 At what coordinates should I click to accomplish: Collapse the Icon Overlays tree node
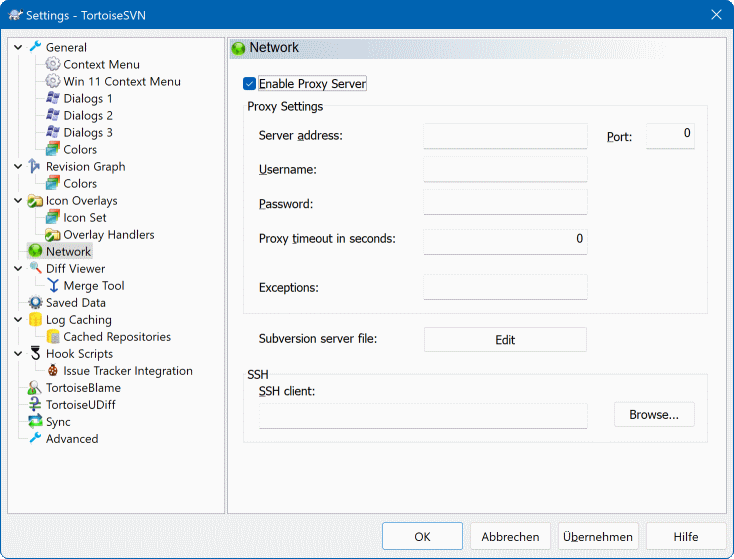point(18,200)
